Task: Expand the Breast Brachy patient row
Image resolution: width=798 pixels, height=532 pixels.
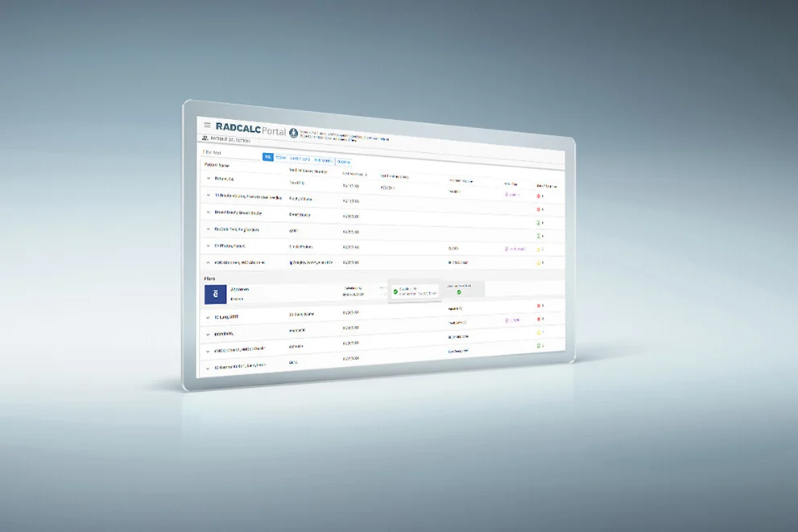Action: pos(208,213)
